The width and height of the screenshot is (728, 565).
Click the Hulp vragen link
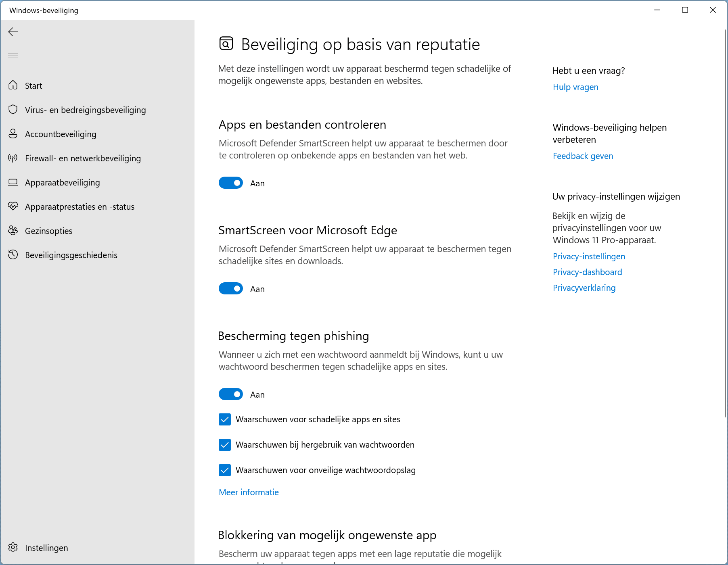(575, 87)
